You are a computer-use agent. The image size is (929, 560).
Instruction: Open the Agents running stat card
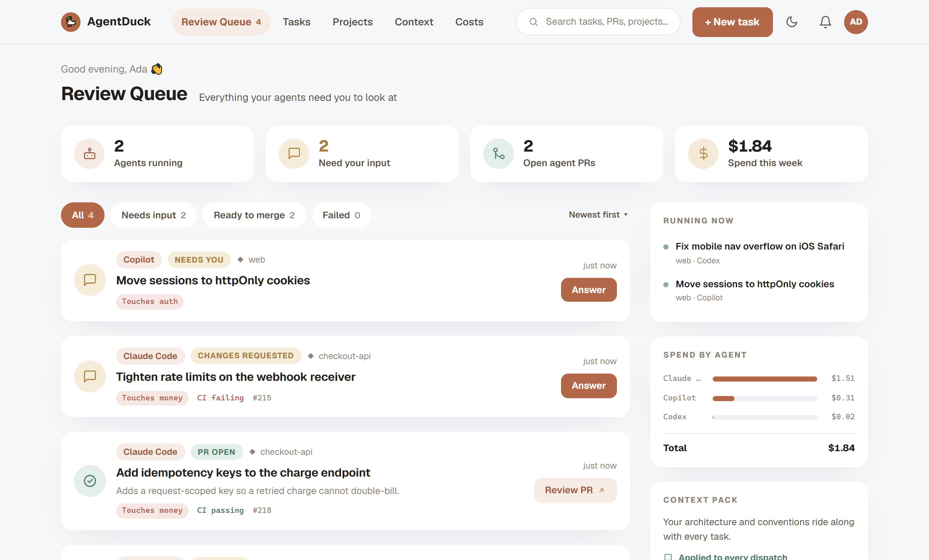pyautogui.click(x=157, y=154)
